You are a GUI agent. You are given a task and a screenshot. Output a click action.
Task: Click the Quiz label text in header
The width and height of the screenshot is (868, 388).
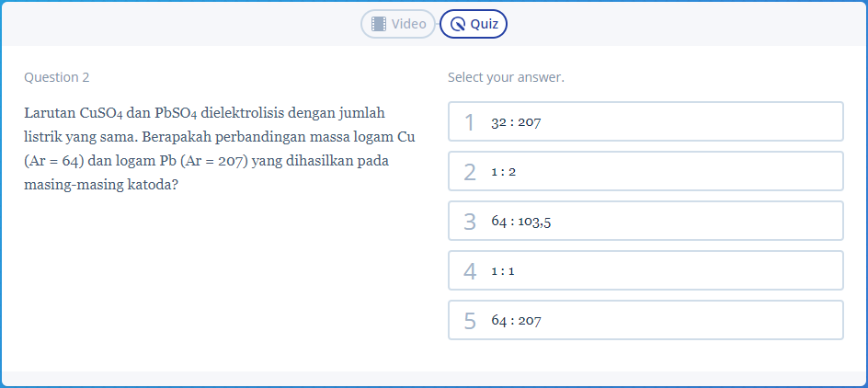(485, 24)
